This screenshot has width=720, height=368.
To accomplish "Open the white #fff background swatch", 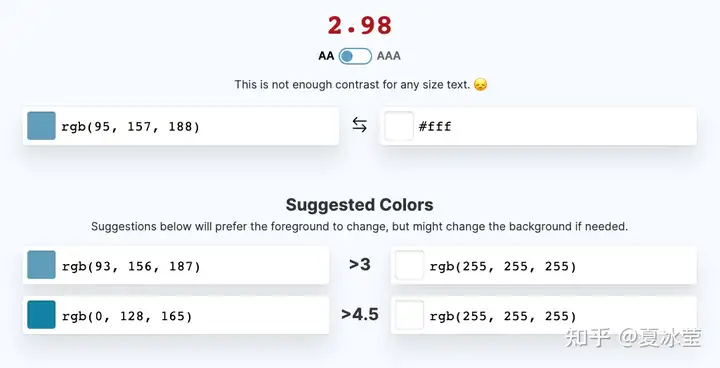I will click(x=399, y=126).
